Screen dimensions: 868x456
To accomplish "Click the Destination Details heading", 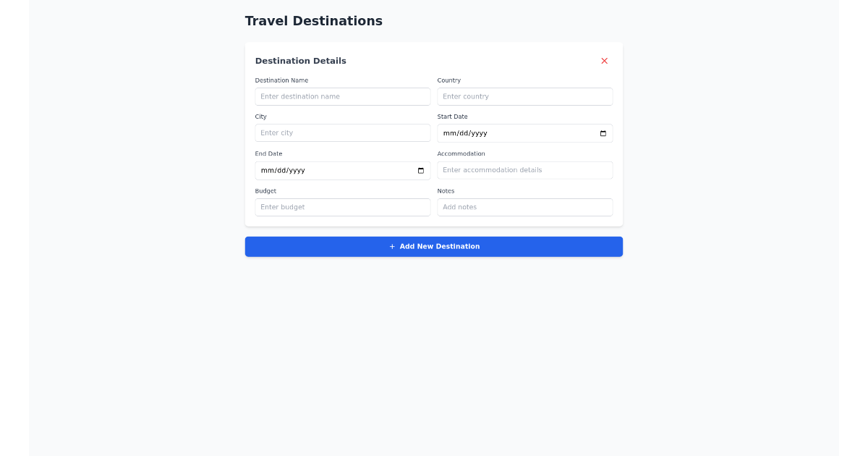I will click(x=300, y=61).
